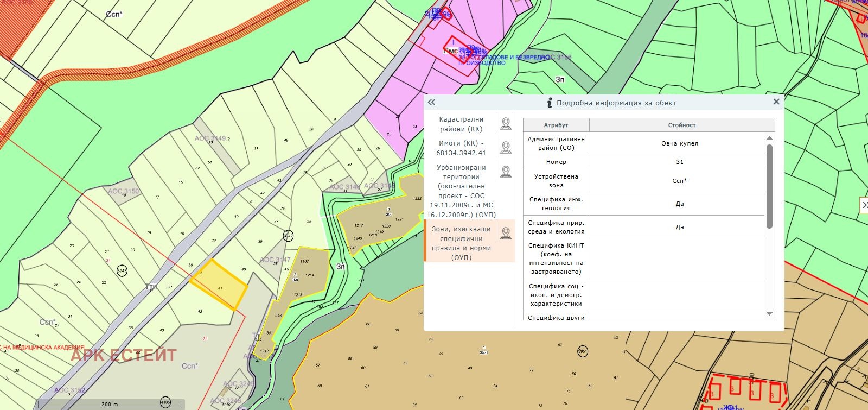Click the circled 3951 marker on the map
The height and width of the screenshot is (410, 868).
[583, 350]
